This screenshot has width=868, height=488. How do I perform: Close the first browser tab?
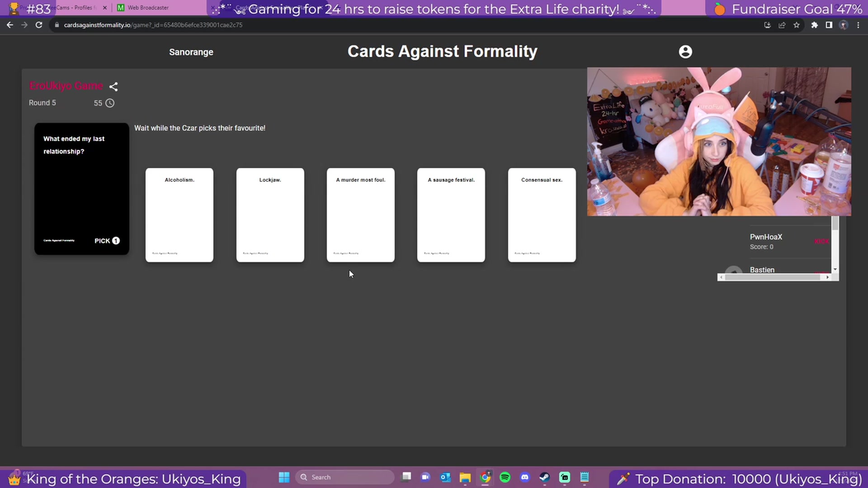[105, 8]
